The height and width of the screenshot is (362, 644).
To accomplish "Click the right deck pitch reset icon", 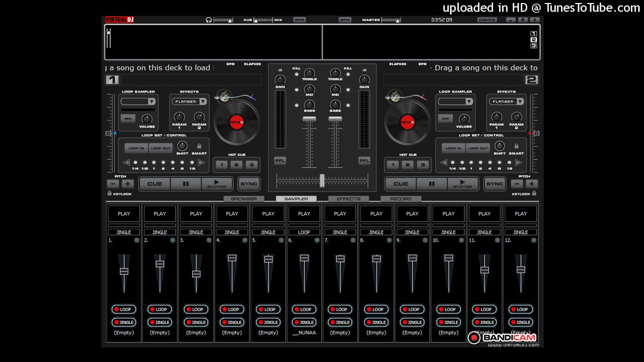I will tap(536, 133).
